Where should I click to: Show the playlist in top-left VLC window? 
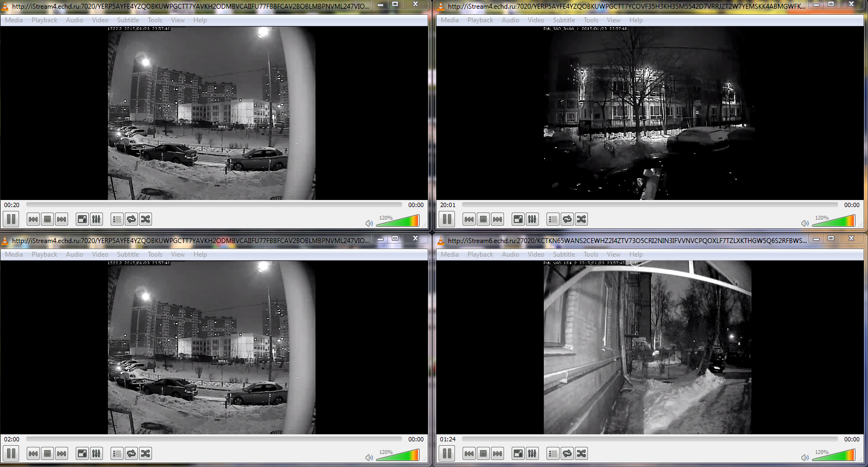(117, 219)
